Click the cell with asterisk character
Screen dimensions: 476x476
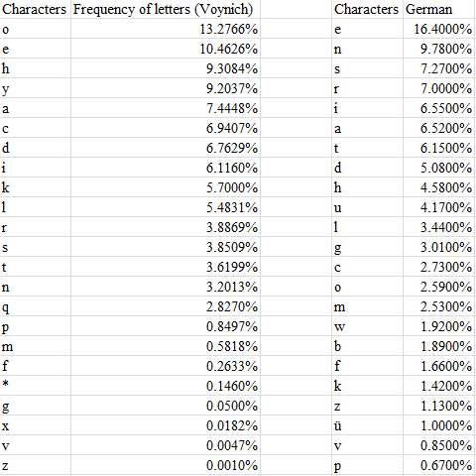(x=35, y=386)
